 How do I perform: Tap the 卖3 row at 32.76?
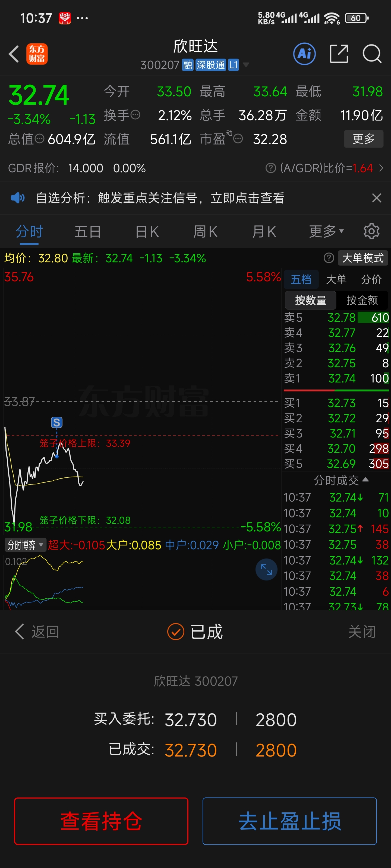(x=336, y=348)
